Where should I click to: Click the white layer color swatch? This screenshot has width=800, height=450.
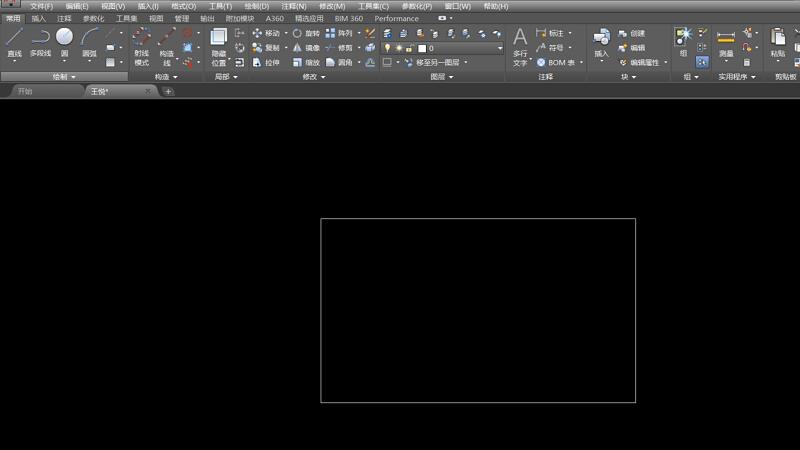tap(422, 48)
